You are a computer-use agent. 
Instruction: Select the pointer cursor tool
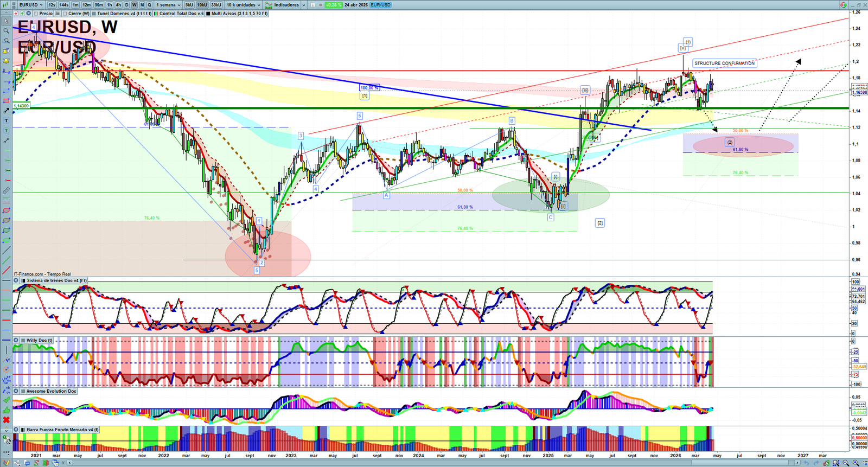(x=6, y=21)
